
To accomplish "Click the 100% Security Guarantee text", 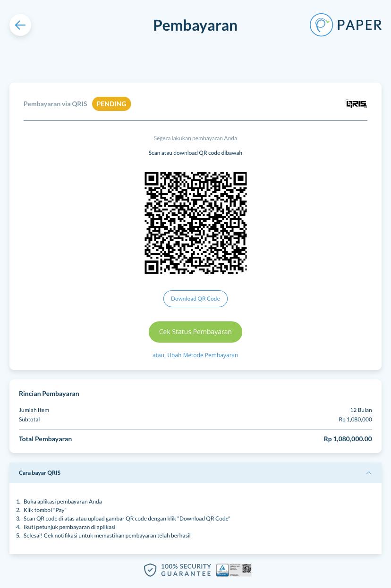I will click(x=186, y=570).
